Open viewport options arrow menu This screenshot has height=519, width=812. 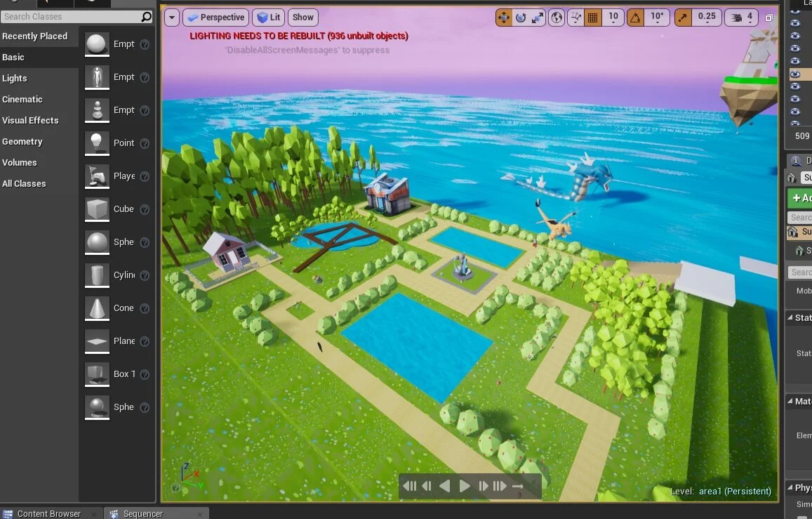pos(172,18)
